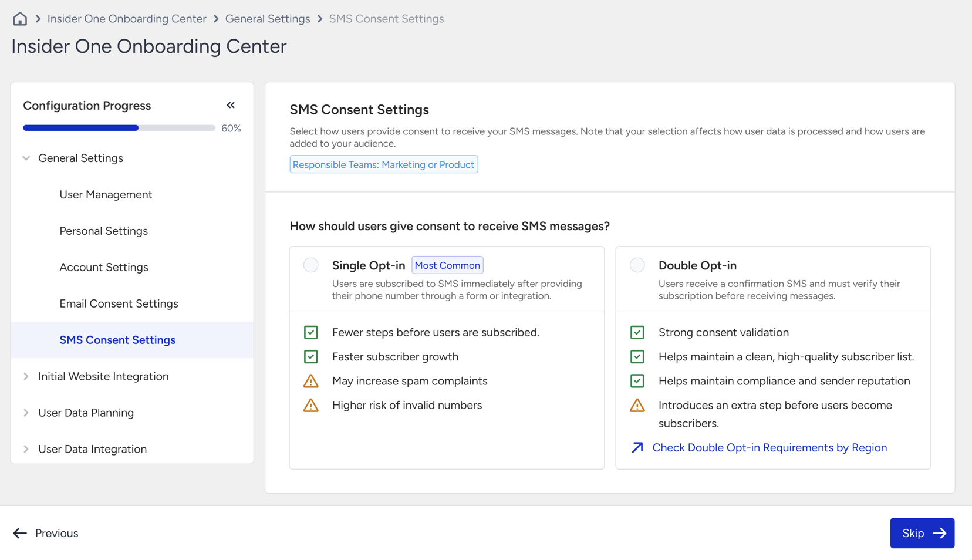Click the Configuration Progress heading
Viewport: 972px width, 560px height.
coord(87,106)
